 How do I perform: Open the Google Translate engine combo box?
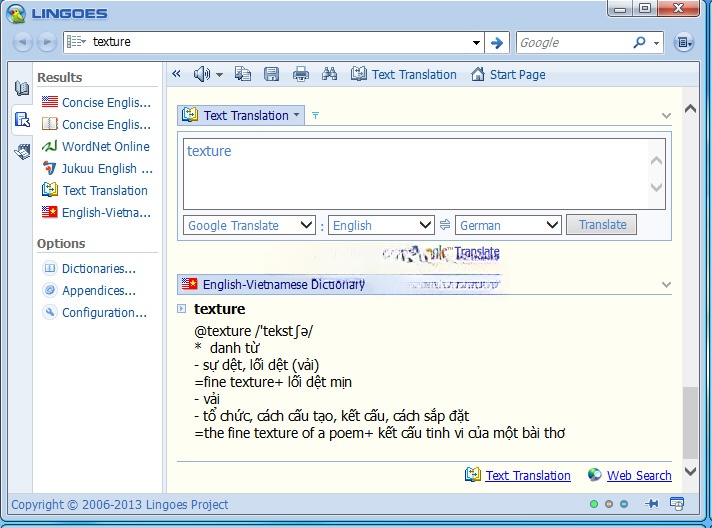click(x=249, y=225)
